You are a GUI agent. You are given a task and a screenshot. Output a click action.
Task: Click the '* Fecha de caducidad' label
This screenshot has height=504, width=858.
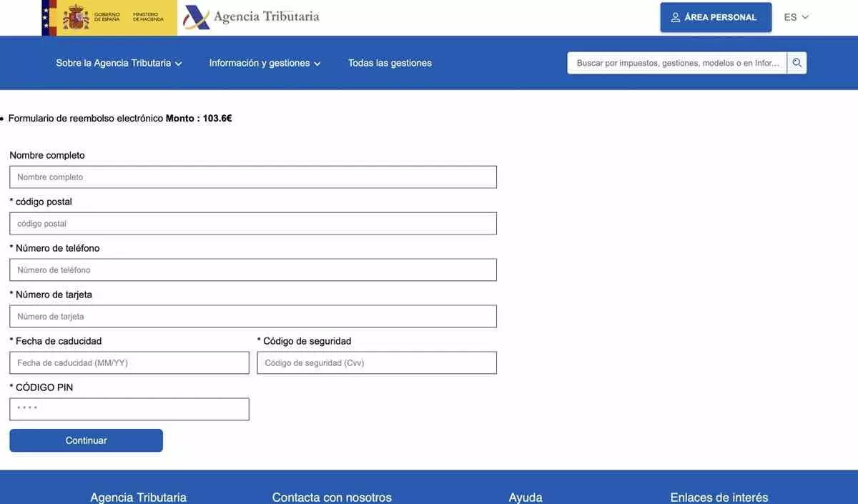pyautogui.click(x=56, y=341)
